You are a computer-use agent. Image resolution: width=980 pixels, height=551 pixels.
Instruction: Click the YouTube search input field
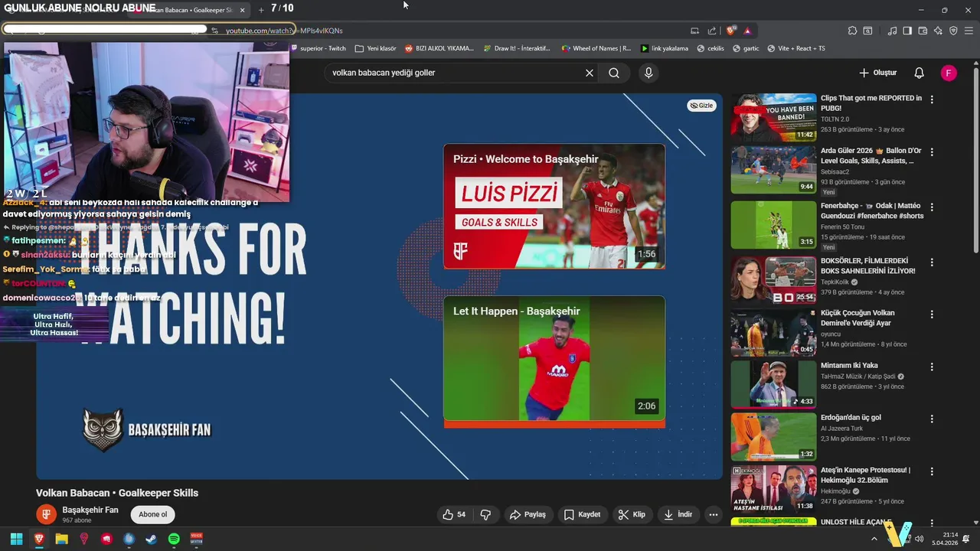point(456,73)
